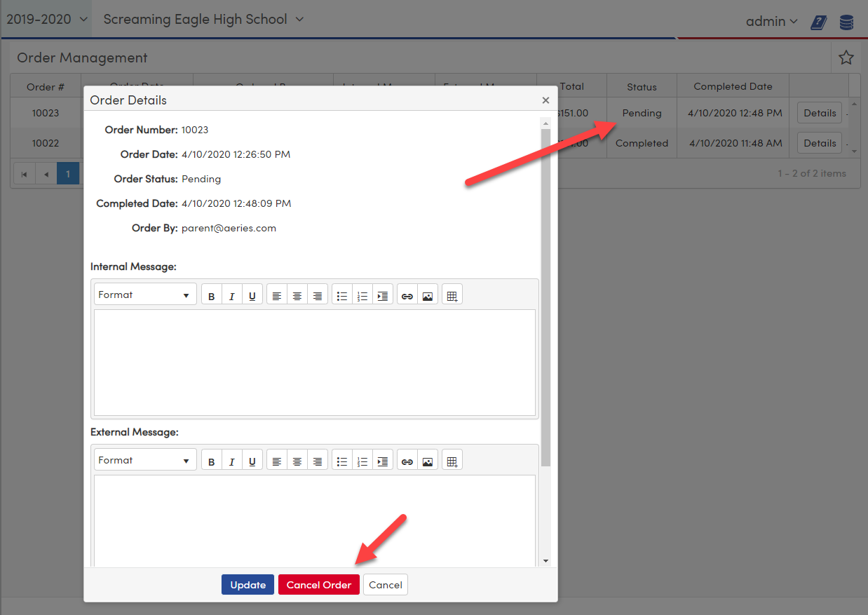Bold text in External Message editor
The width and height of the screenshot is (868, 615).
pos(212,461)
